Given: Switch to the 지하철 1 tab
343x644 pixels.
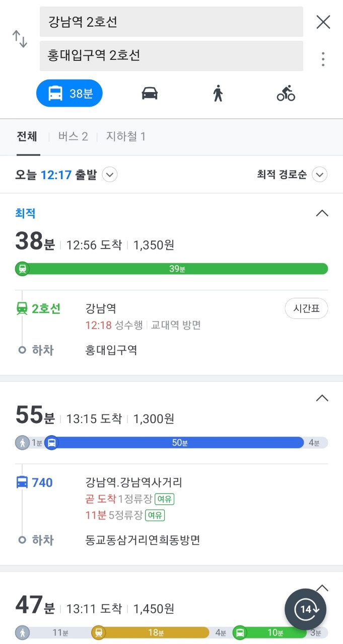Looking at the screenshot, I should click(126, 136).
